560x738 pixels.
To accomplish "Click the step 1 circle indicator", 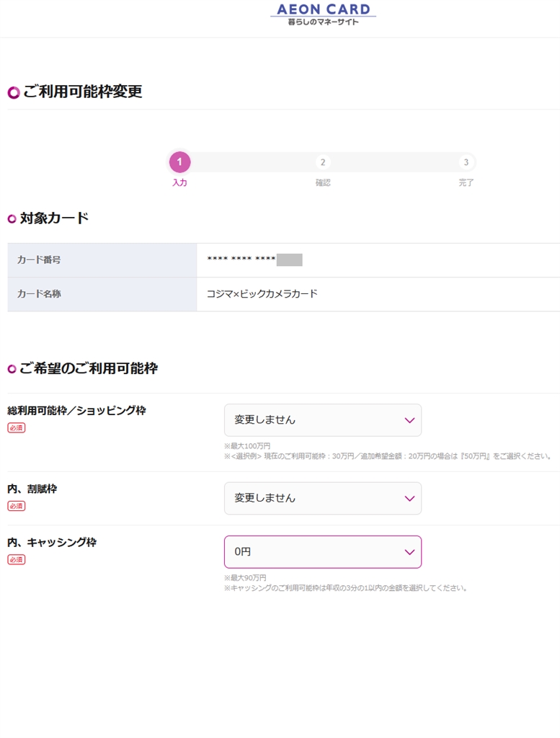I will pyautogui.click(x=179, y=162).
